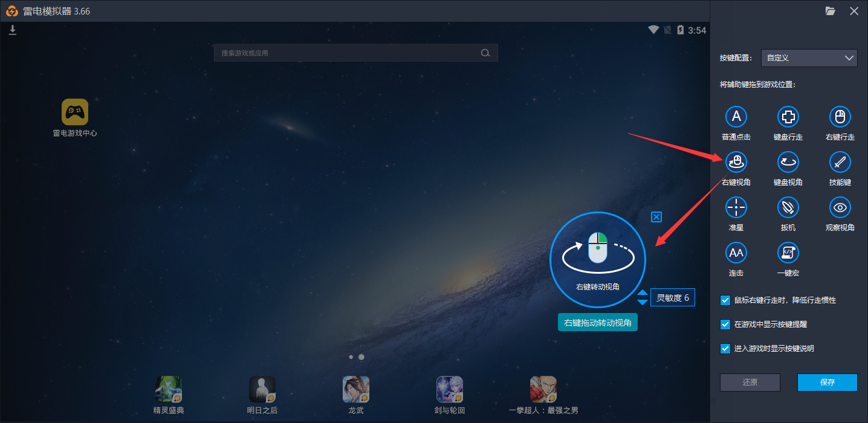This screenshot has width=868, height=423.
Task: Select the 键盘行走 d-pad icon
Action: [788, 117]
